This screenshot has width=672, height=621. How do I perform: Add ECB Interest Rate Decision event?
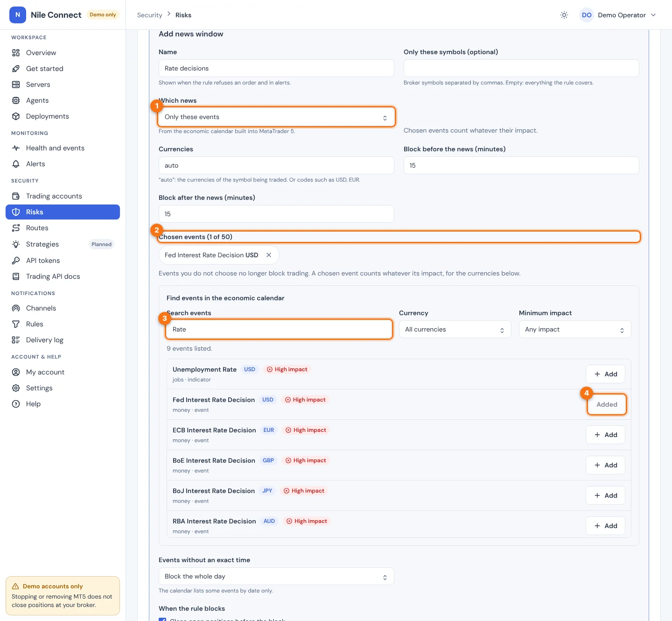[605, 435]
